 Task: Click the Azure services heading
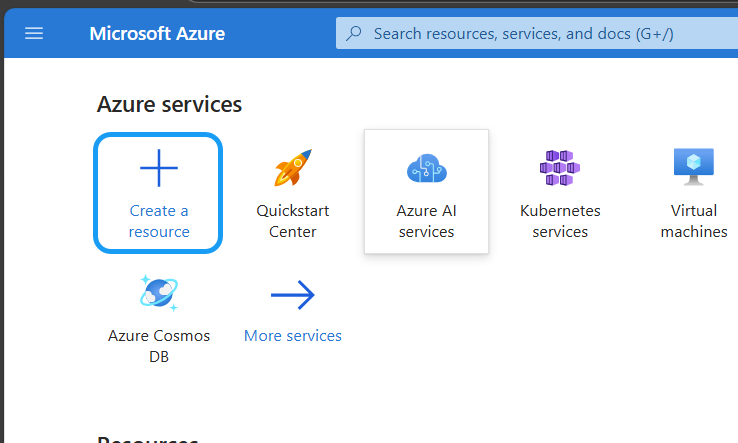tap(169, 105)
